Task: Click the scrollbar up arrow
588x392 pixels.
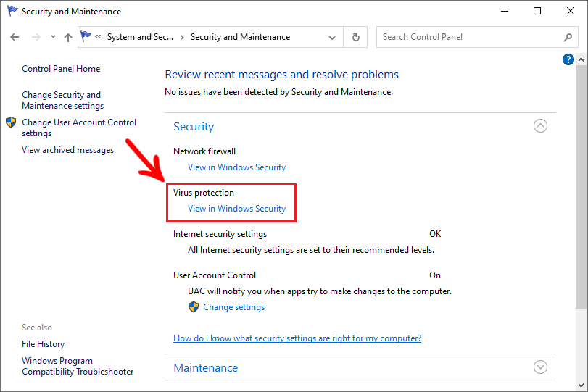Action: [581, 59]
